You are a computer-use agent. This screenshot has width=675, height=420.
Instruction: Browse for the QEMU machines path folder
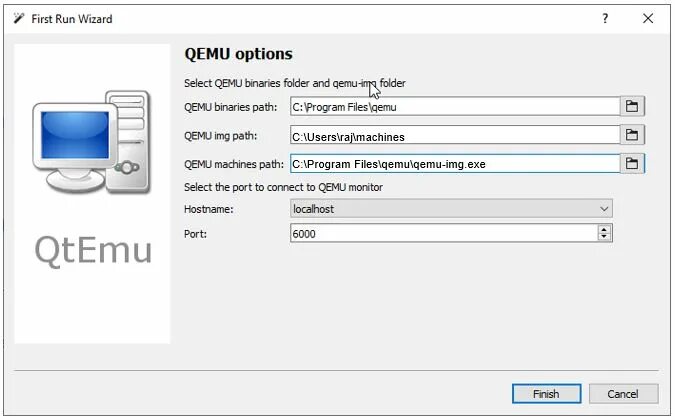pyautogui.click(x=632, y=164)
